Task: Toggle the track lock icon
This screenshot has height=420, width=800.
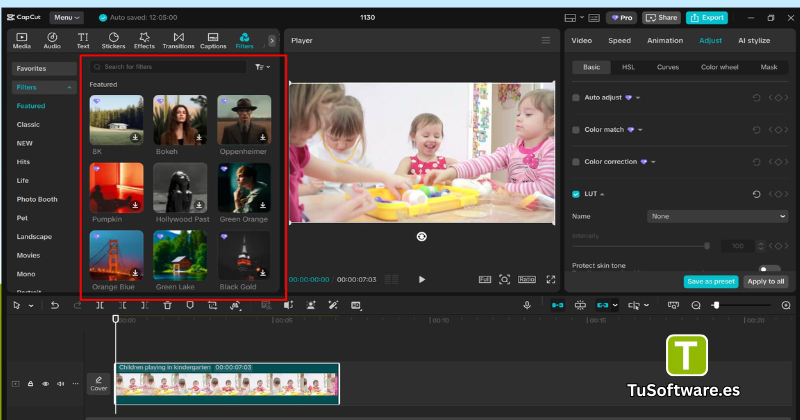Action: (x=31, y=384)
